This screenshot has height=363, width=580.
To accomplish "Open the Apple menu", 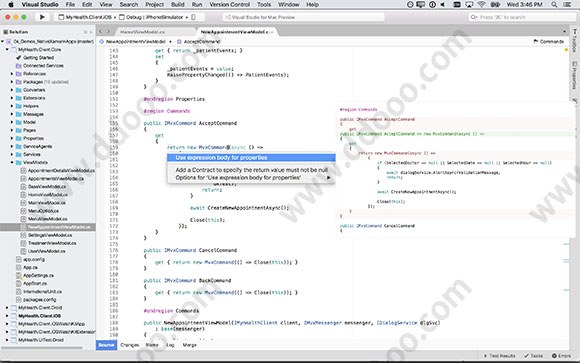I will pyautogui.click(x=11, y=4).
